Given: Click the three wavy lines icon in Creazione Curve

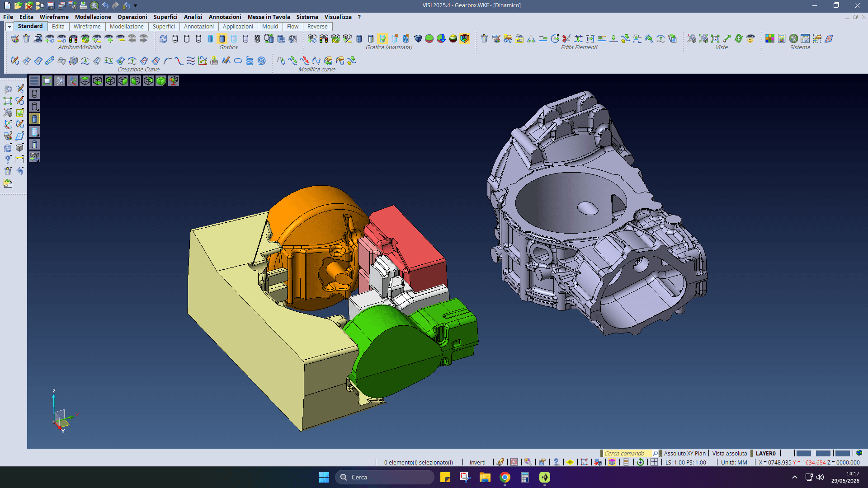Looking at the screenshot, I should 191,61.
